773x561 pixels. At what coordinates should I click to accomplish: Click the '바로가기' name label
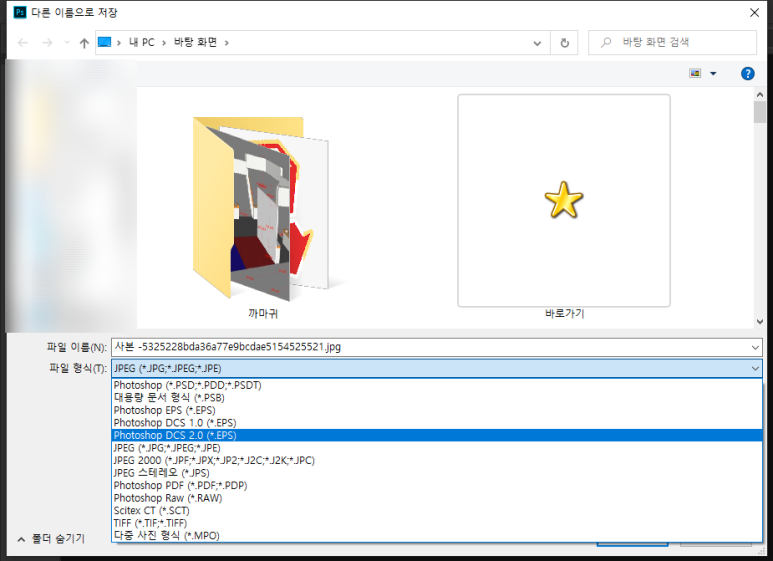click(564, 313)
